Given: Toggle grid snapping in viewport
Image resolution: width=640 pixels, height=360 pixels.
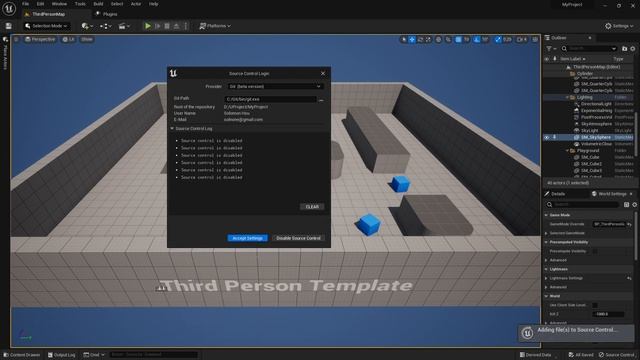Looking at the screenshot, I should pos(458,40).
